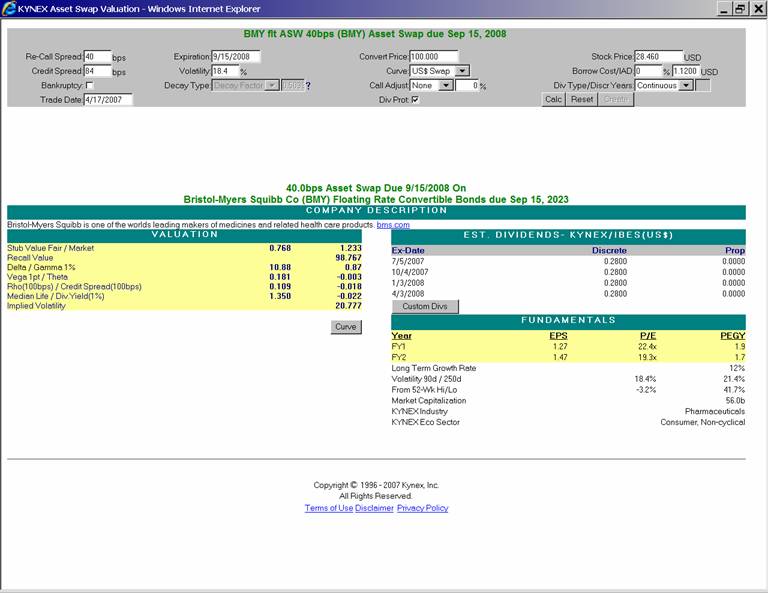768x593 pixels.
Task: Click the Stub Value Fair / Market label
Action: point(50,248)
